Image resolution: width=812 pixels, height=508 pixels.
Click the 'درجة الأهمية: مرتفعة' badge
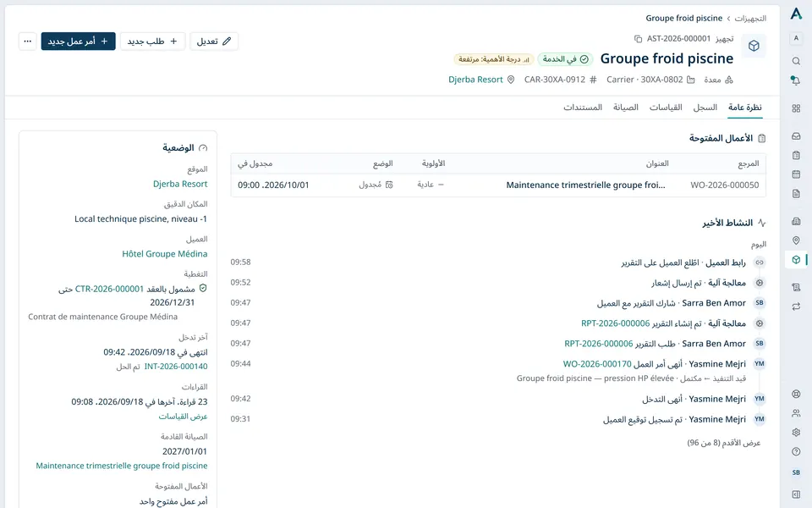coord(494,59)
